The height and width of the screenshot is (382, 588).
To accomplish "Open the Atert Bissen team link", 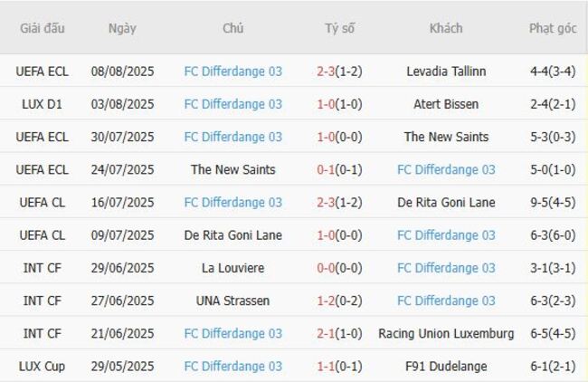I will [446, 104].
